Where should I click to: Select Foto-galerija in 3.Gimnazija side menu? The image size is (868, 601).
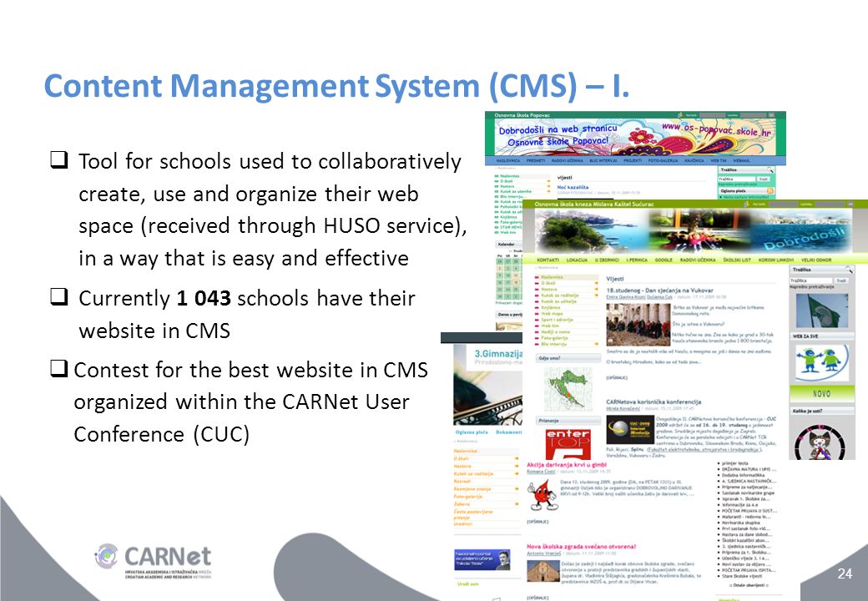(x=468, y=497)
